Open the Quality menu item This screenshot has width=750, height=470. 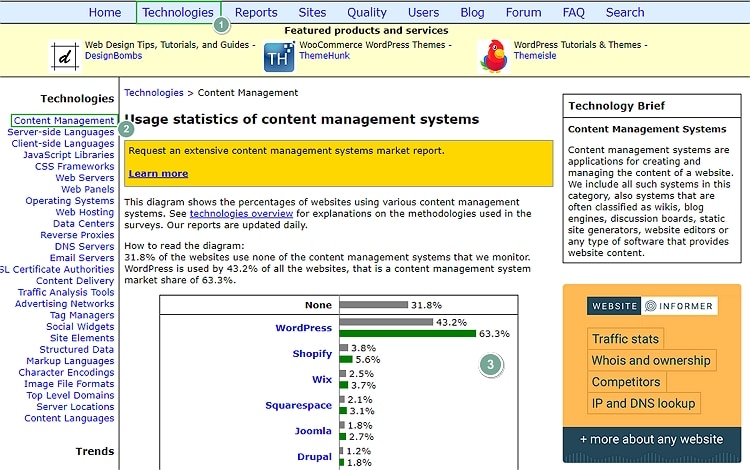[367, 12]
